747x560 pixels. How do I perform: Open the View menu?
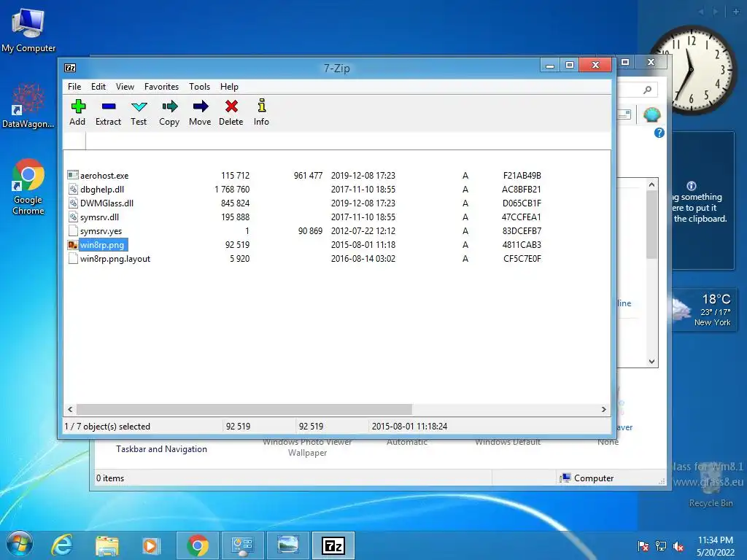(125, 87)
